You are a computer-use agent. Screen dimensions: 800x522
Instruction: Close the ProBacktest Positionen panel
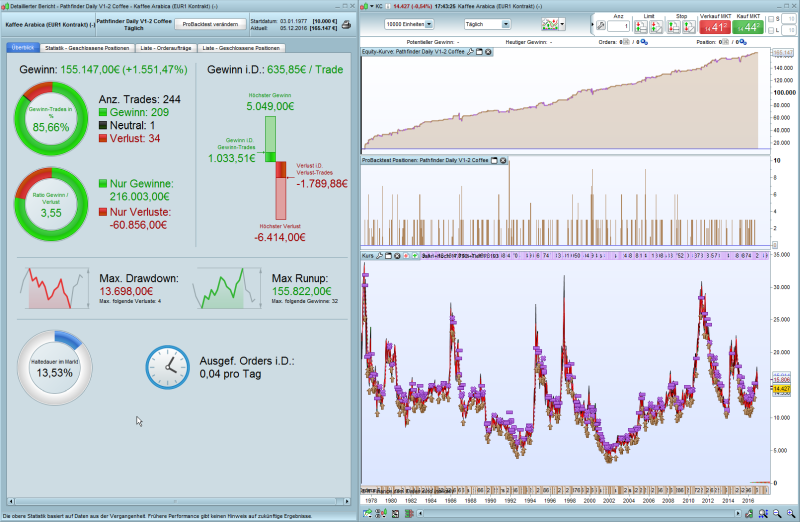tap(503, 160)
